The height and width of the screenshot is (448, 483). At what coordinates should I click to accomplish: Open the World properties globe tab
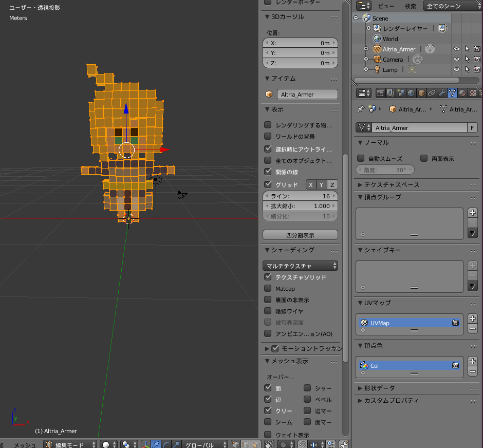coord(411,93)
